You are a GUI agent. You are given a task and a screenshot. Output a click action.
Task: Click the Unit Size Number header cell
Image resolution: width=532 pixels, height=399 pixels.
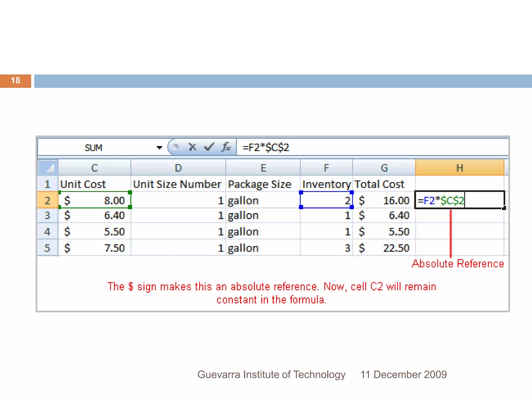pos(177,184)
